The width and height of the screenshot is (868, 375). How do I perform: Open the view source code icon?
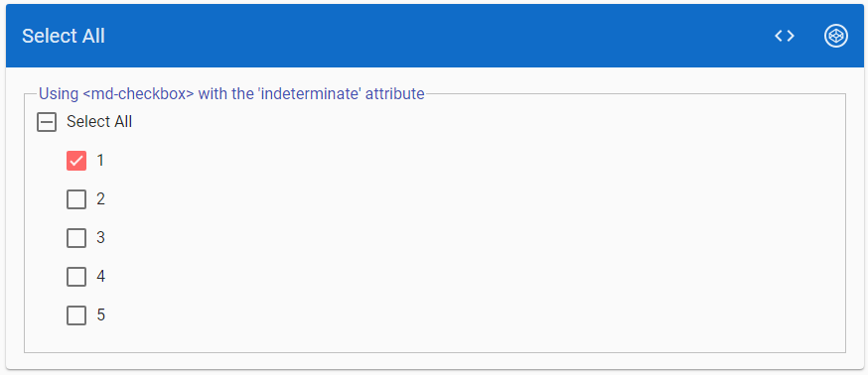785,36
